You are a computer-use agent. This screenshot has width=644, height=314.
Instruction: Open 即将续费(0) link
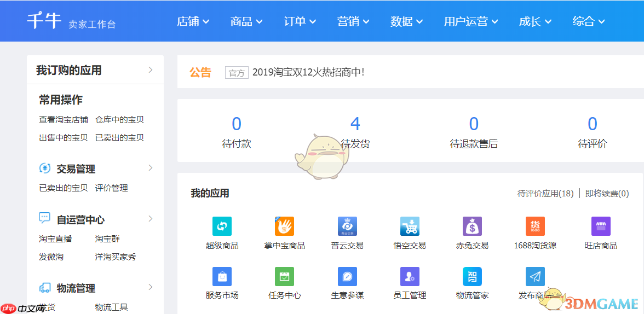tap(607, 193)
